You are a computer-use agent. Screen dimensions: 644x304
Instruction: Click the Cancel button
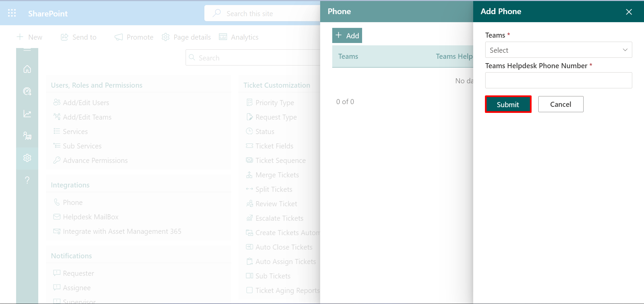pos(561,104)
